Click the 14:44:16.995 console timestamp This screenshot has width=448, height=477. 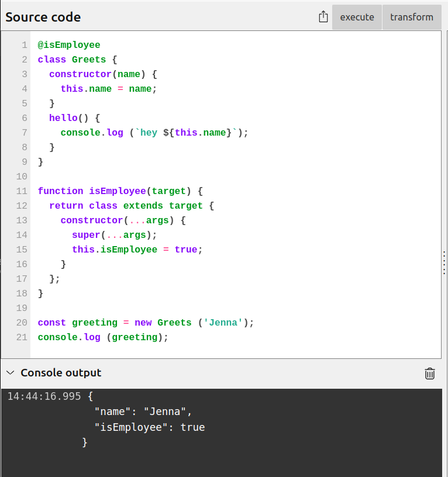point(44,396)
